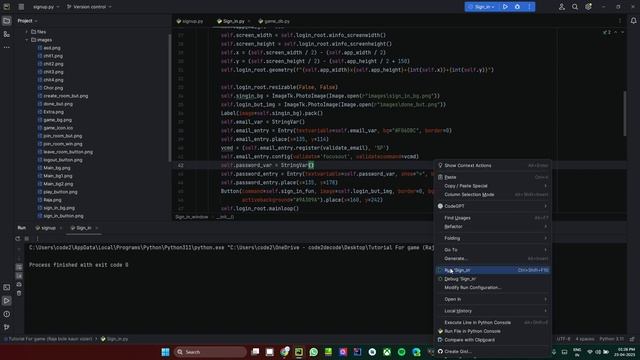Close the Sign_in.py editor tab
The image size is (640, 360).
click(249, 21)
